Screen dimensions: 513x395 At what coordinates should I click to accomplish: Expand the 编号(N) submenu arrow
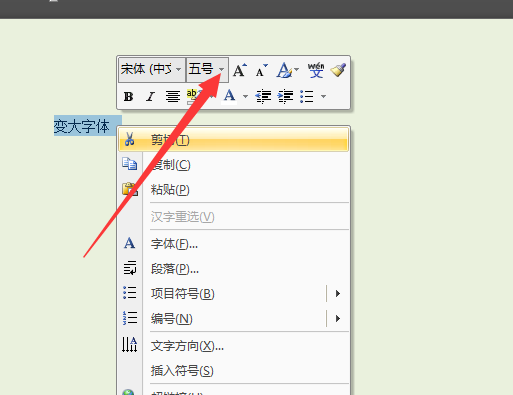click(338, 319)
